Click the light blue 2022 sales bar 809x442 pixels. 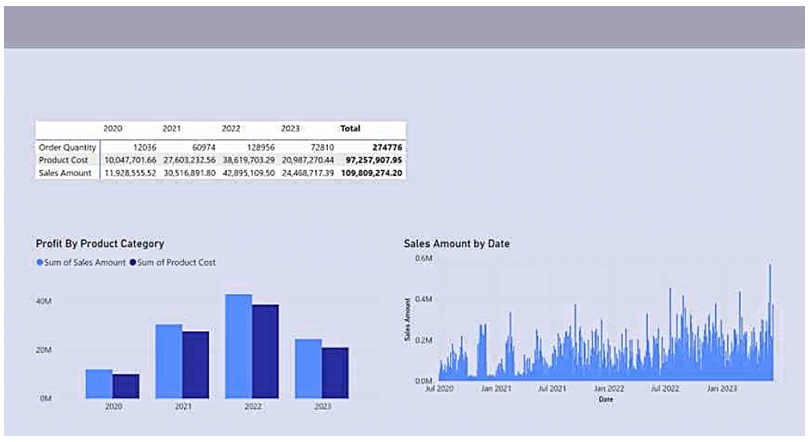click(238, 347)
